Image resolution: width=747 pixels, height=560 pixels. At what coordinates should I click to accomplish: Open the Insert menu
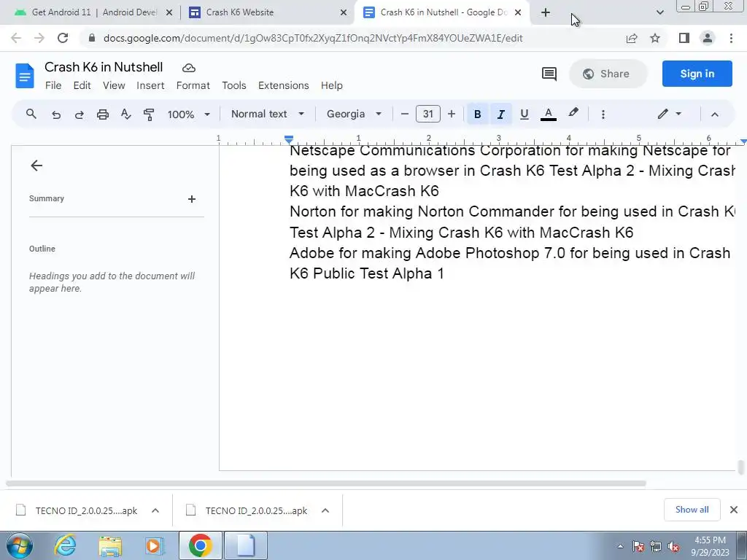point(150,85)
